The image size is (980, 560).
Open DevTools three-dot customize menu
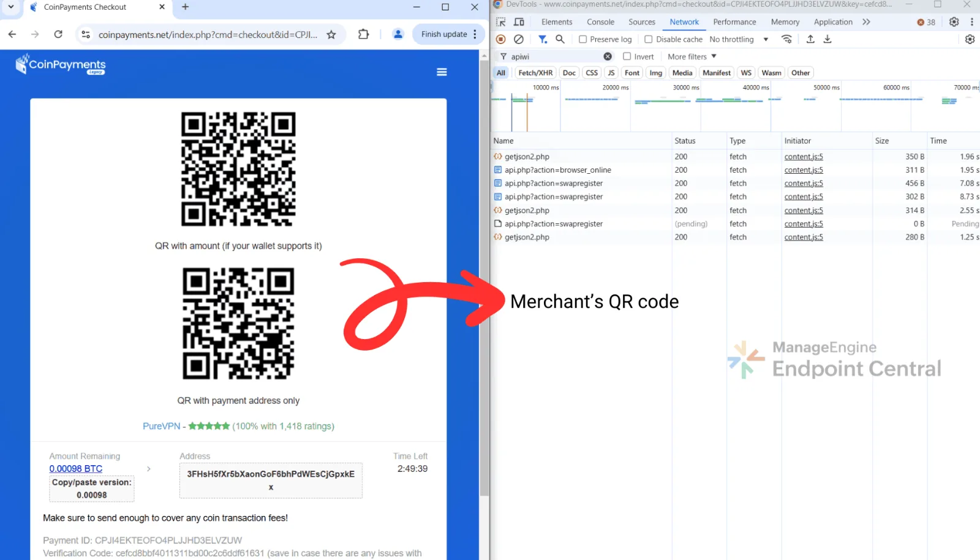click(972, 22)
